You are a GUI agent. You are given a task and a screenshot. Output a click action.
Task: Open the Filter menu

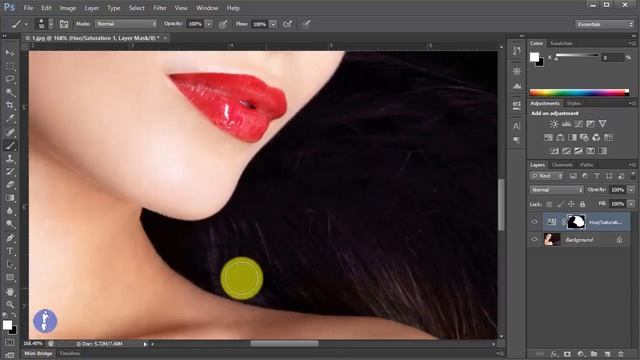[160, 8]
